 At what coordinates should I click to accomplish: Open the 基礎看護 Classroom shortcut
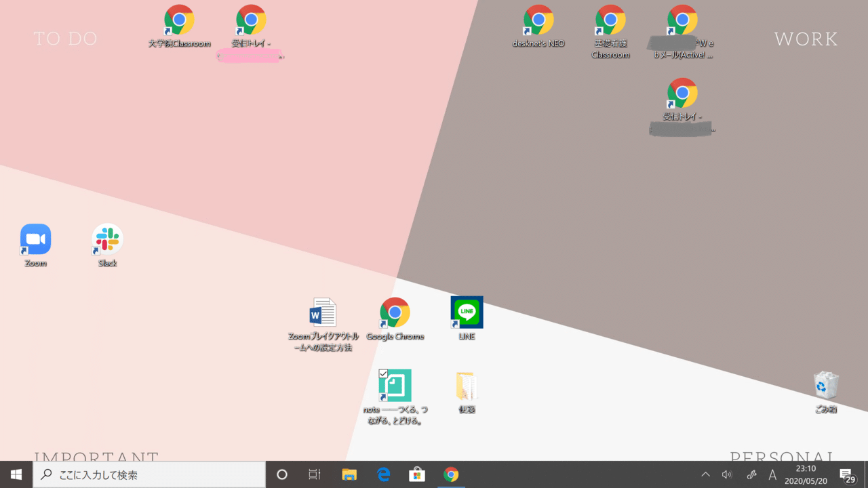tap(610, 31)
